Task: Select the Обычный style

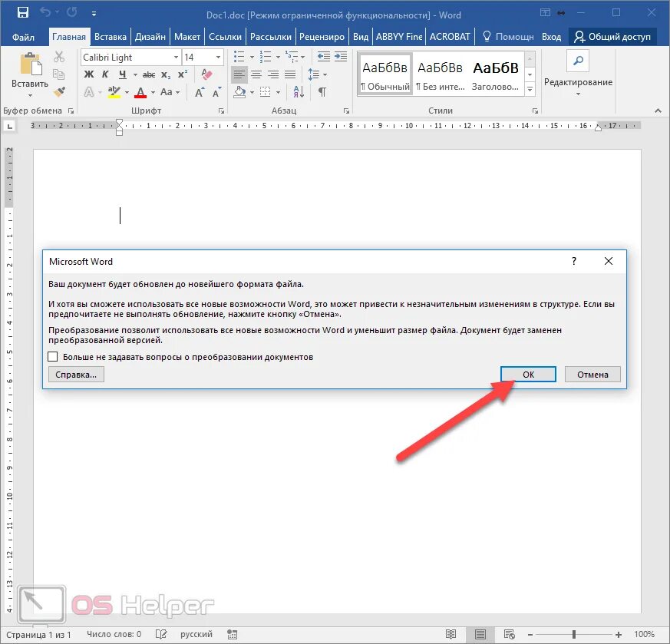Action: [385, 74]
